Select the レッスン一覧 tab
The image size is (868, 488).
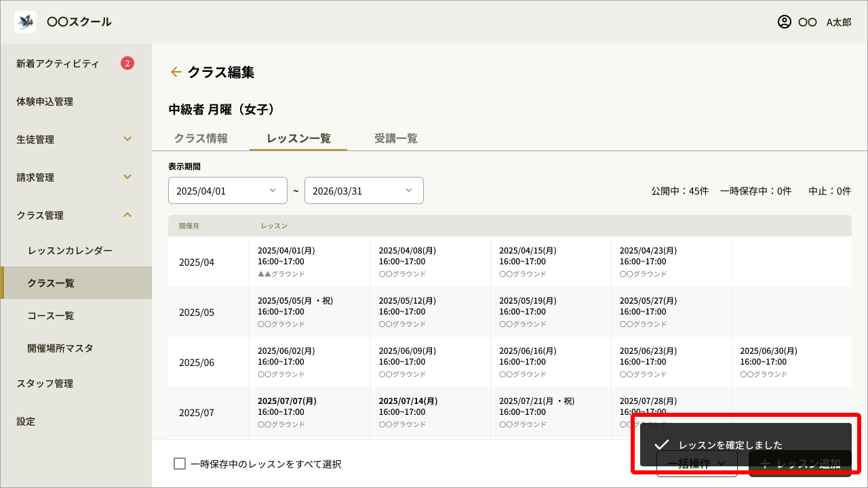pos(298,138)
